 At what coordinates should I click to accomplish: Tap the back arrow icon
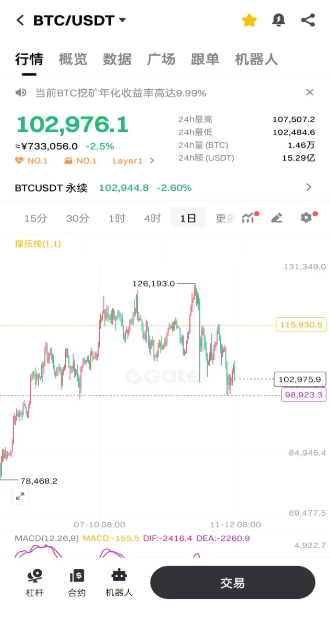20,20
